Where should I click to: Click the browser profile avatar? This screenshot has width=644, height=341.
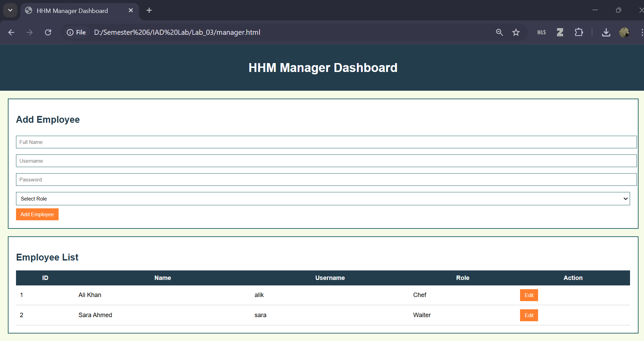(624, 32)
